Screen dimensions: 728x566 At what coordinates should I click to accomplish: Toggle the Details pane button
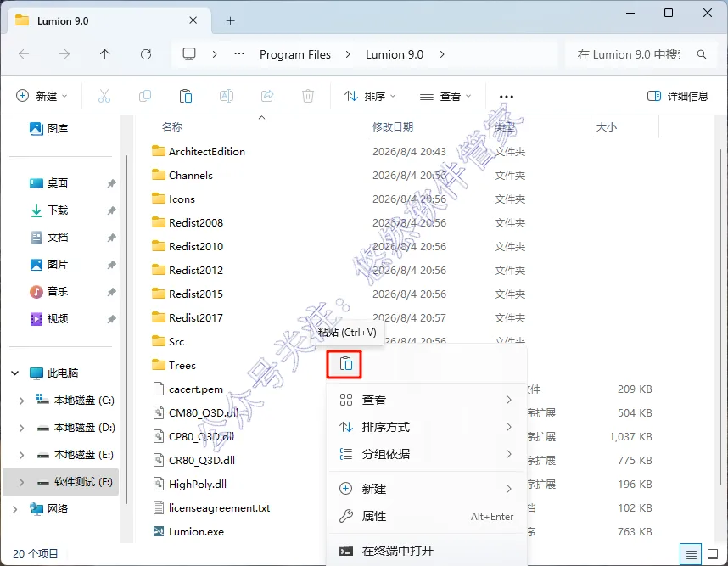pos(678,96)
